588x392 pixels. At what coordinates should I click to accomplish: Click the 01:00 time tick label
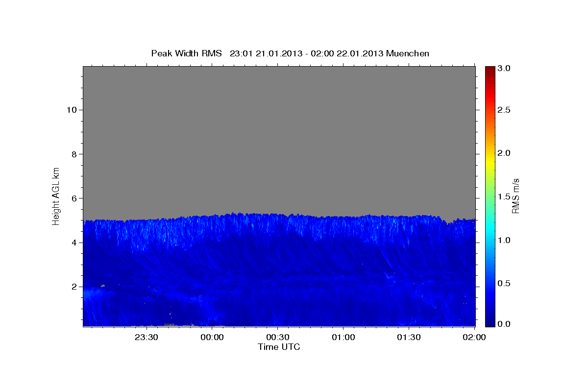343,338
